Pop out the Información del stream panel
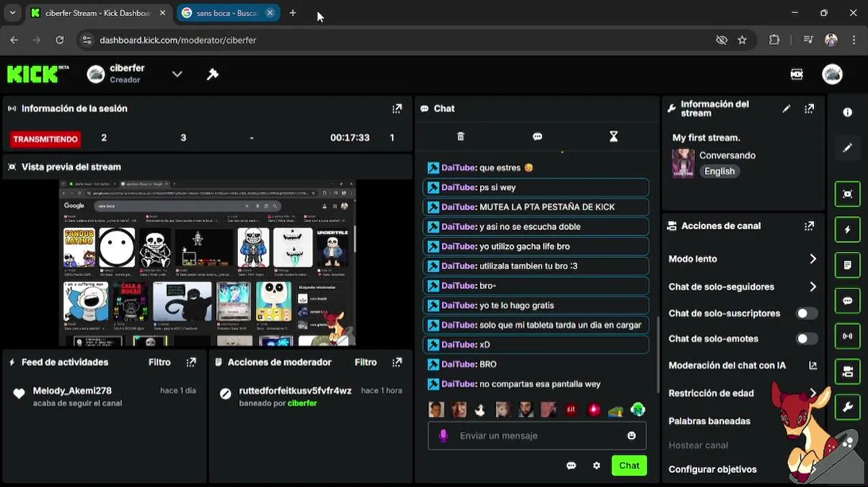 (809, 108)
